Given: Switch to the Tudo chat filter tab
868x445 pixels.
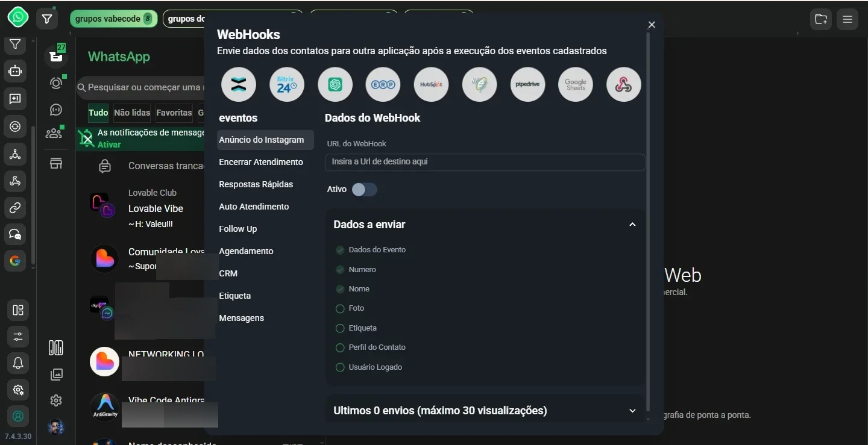Looking at the screenshot, I should [x=98, y=113].
